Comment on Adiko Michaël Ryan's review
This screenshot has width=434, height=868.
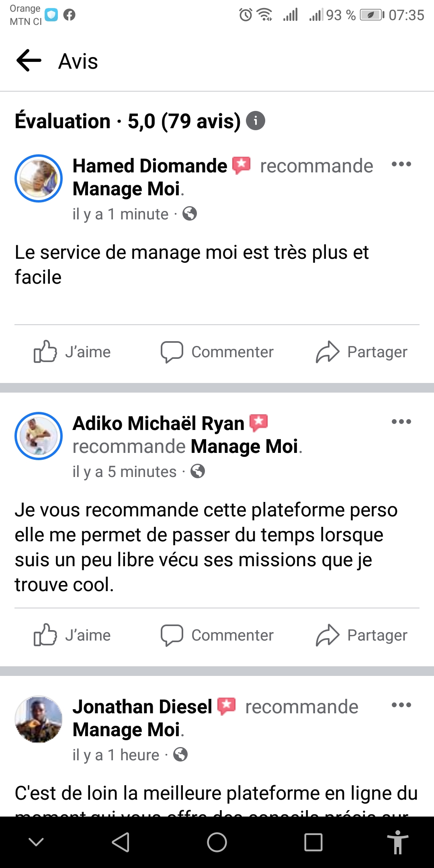point(217,635)
